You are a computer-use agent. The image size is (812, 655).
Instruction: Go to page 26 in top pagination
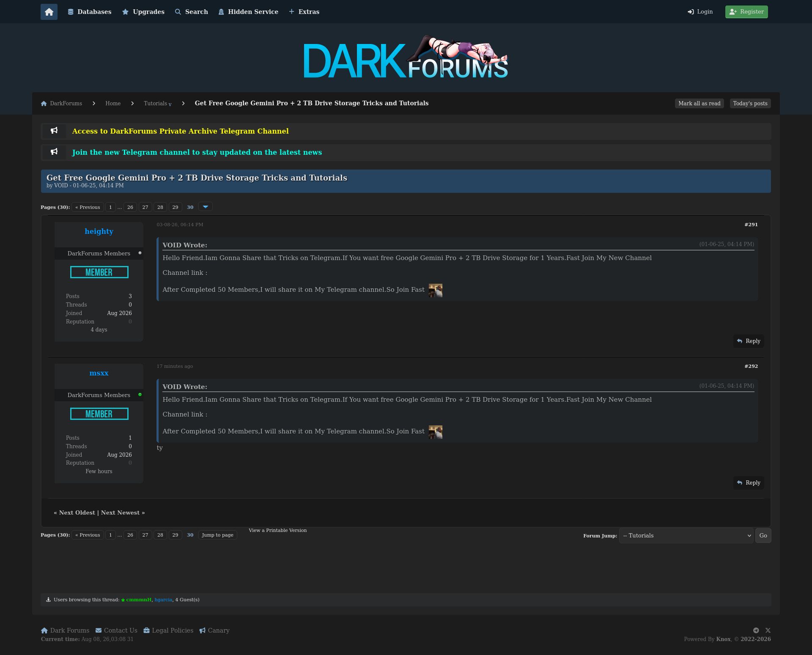click(130, 207)
